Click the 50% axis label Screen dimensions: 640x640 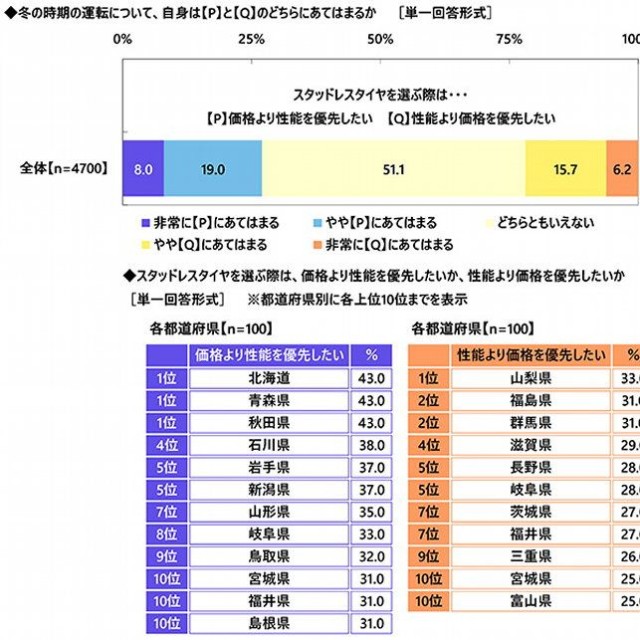coord(380,39)
